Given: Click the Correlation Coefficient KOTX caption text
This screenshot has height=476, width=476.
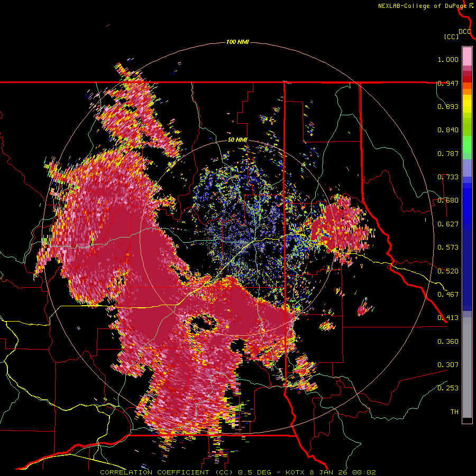Looking at the screenshot, I should click(x=238, y=472).
